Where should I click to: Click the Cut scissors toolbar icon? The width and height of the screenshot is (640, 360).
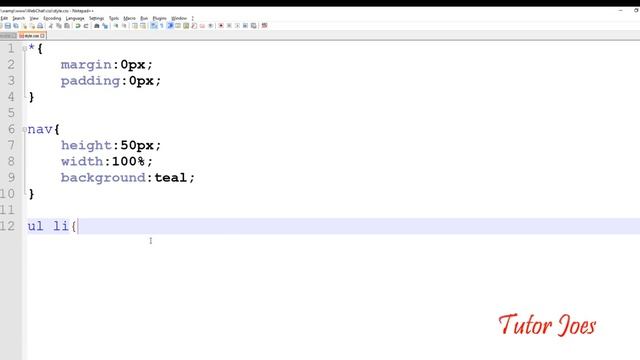point(51,26)
